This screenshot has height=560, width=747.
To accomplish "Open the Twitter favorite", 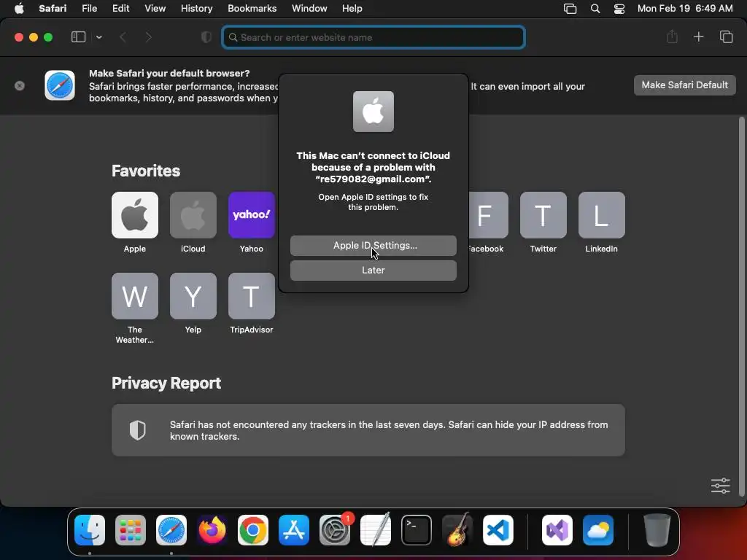I will [543, 215].
